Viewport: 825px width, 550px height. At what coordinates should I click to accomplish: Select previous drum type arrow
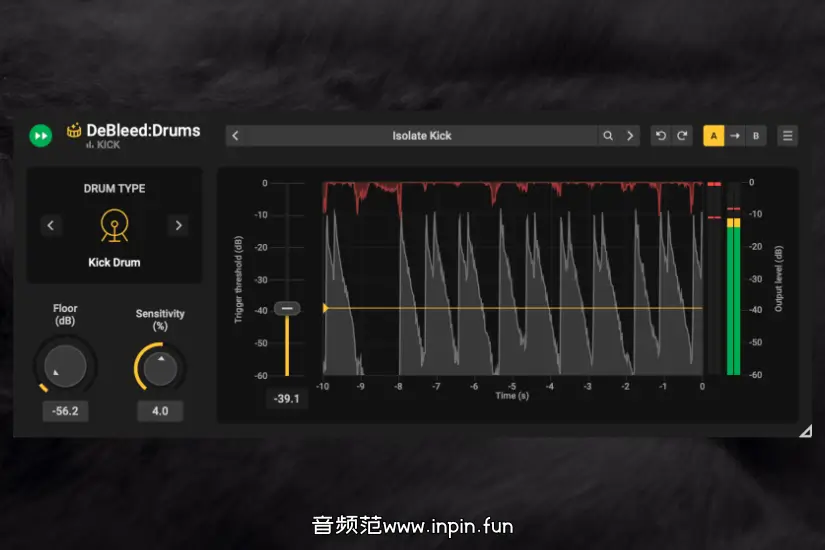[x=51, y=225]
